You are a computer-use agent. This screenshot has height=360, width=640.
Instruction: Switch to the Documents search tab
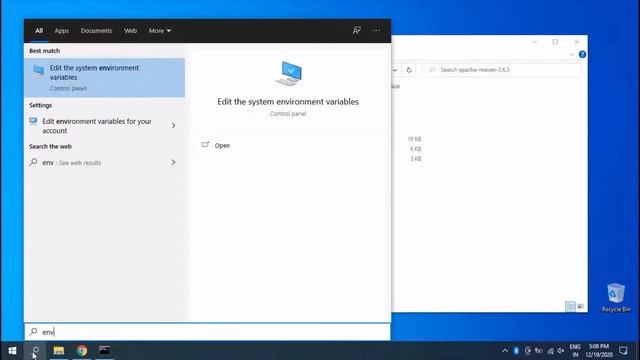tap(96, 31)
